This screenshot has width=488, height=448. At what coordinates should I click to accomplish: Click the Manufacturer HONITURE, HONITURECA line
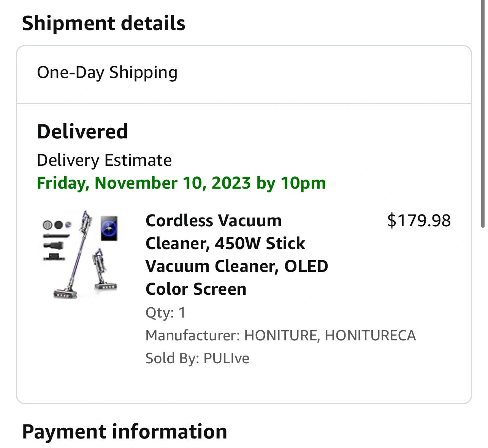click(x=280, y=335)
